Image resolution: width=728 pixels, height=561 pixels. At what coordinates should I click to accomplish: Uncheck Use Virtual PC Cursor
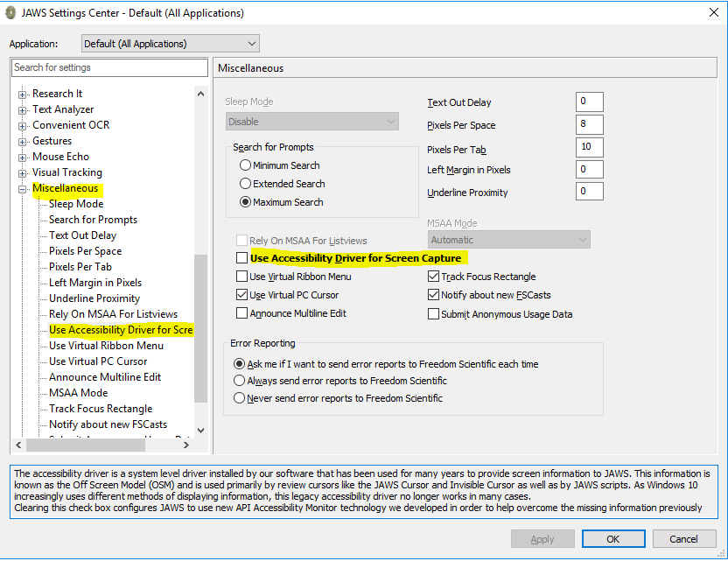pos(242,295)
